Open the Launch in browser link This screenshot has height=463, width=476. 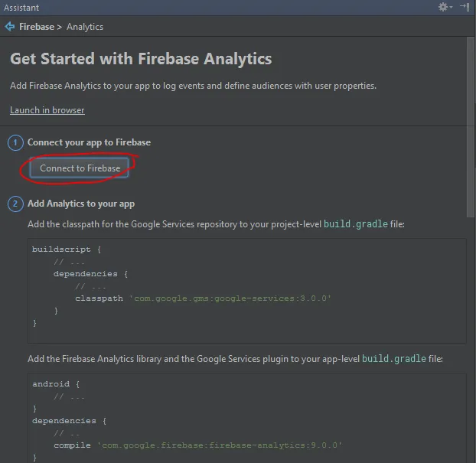click(x=47, y=110)
